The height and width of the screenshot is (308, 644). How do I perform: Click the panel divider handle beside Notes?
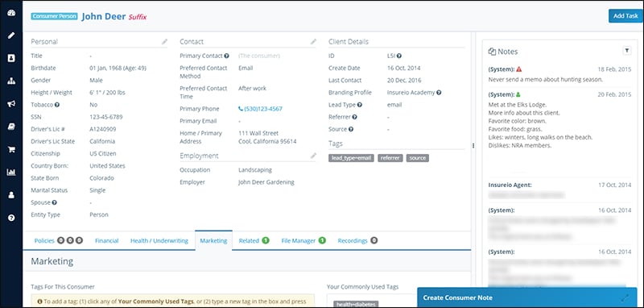point(473,146)
